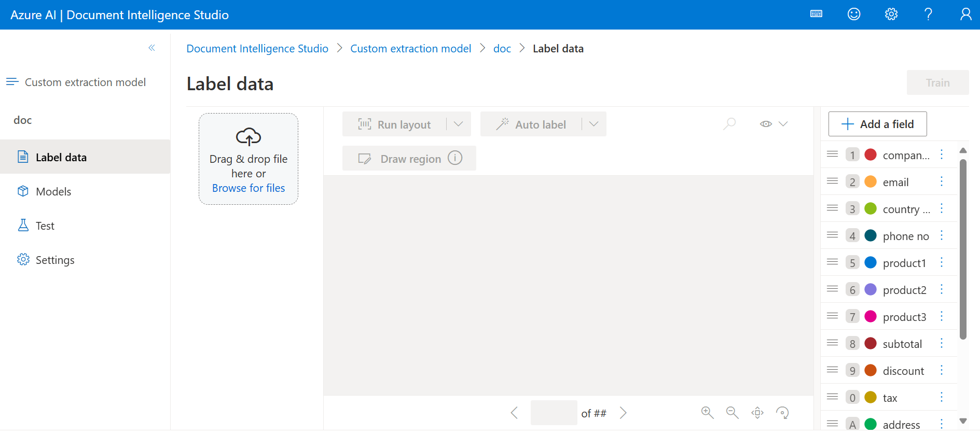The image size is (980, 435).
Task: Click the smiley feedback icon
Action: (854, 14)
